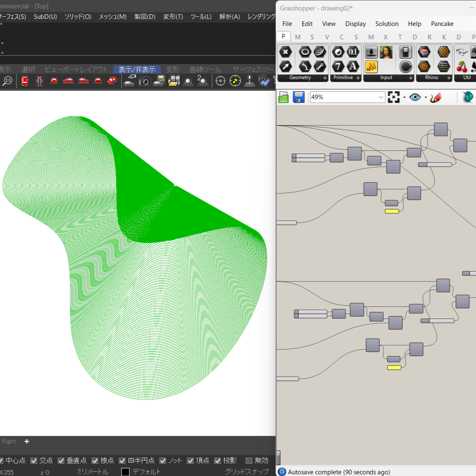Viewport: 476px width, 476px height.
Task: Open the V tab in Grasshopper
Action: [x=327, y=37]
